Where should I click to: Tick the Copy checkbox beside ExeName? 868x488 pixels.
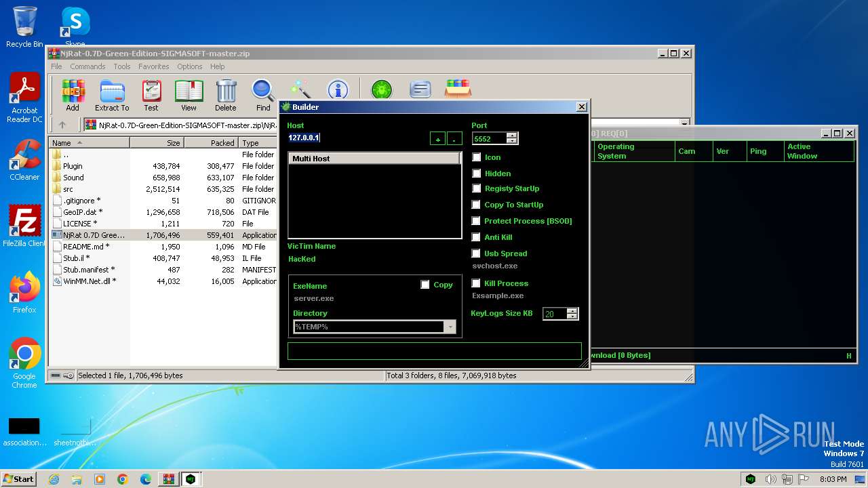click(x=425, y=285)
